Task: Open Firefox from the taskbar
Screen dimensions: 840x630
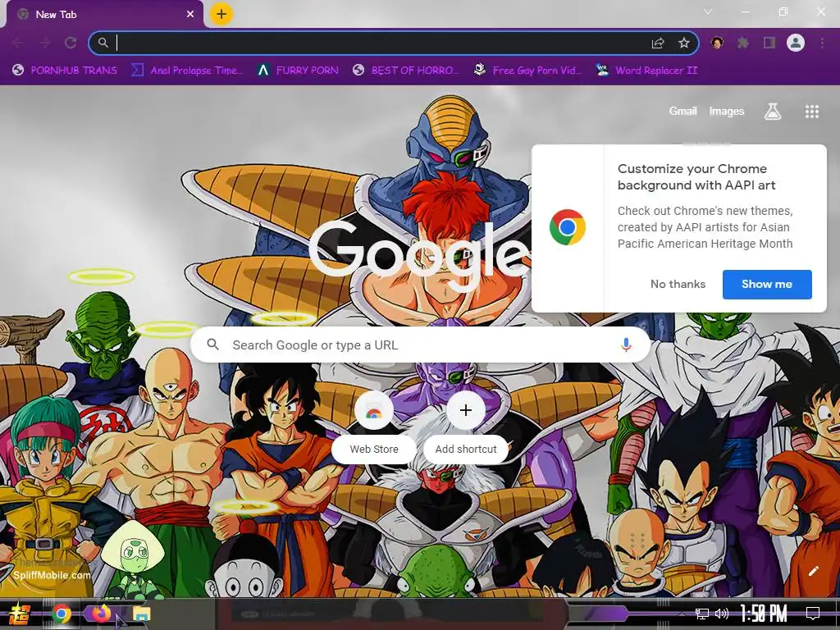Action: [x=101, y=614]
